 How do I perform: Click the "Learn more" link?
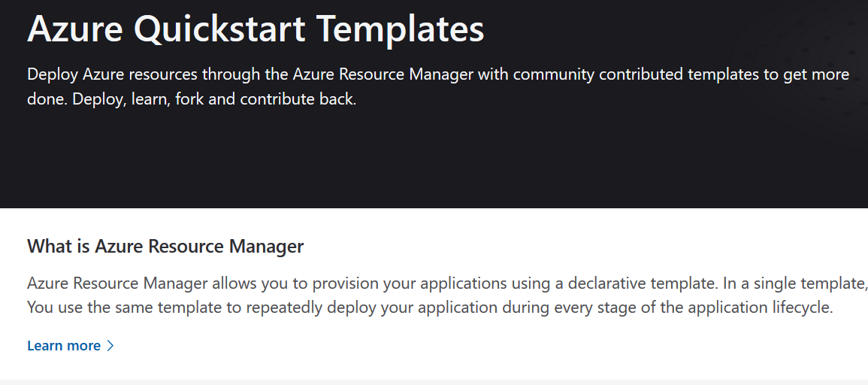(64, 346)
